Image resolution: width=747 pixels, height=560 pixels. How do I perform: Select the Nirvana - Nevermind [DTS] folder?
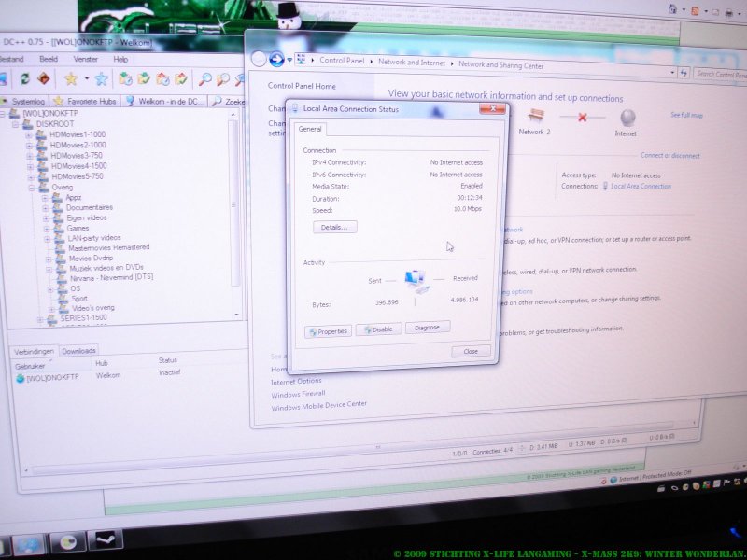click(x=111, y=277)
